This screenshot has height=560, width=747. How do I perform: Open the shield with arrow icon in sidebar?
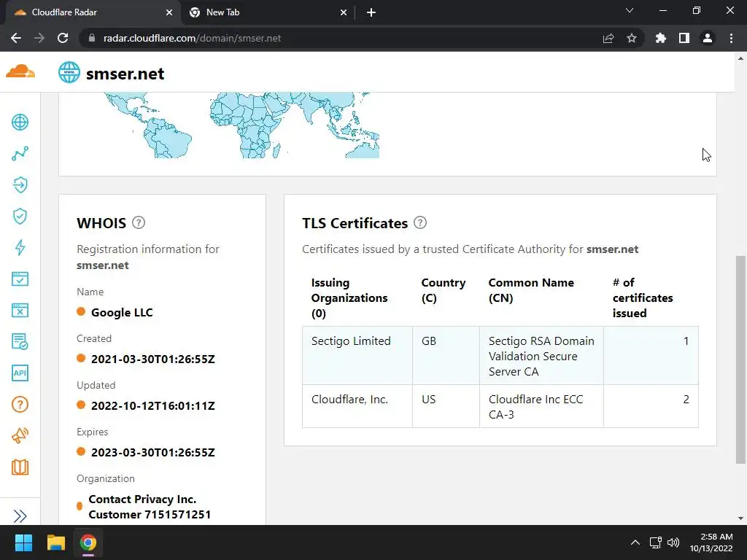(20, 184)
